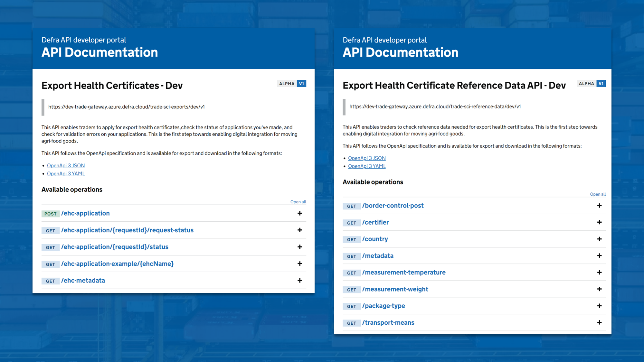
Task: Click Available operations heading in left panel
Action: point(72,190)
